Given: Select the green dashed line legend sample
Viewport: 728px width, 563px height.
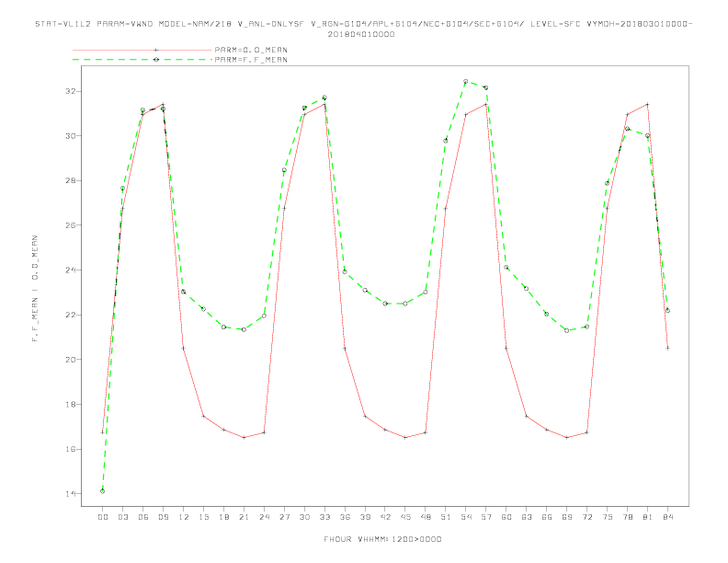Looking at the screenshot, I should [x=142, y=60].
